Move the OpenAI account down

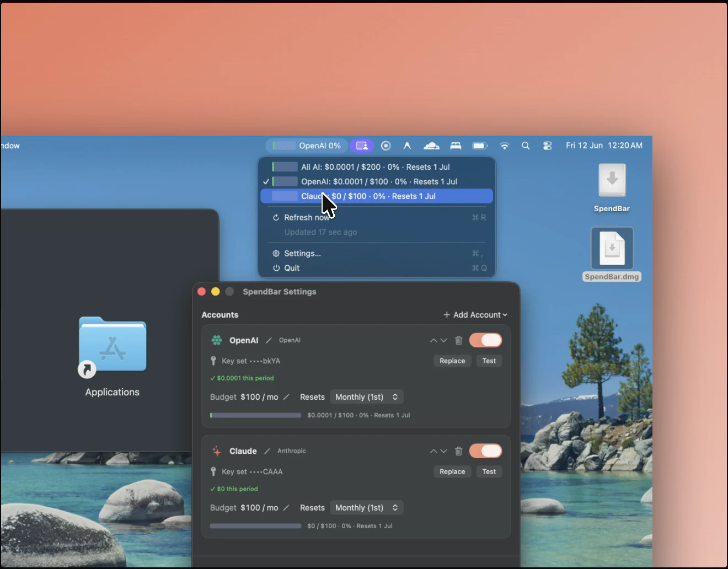point(443,341)
